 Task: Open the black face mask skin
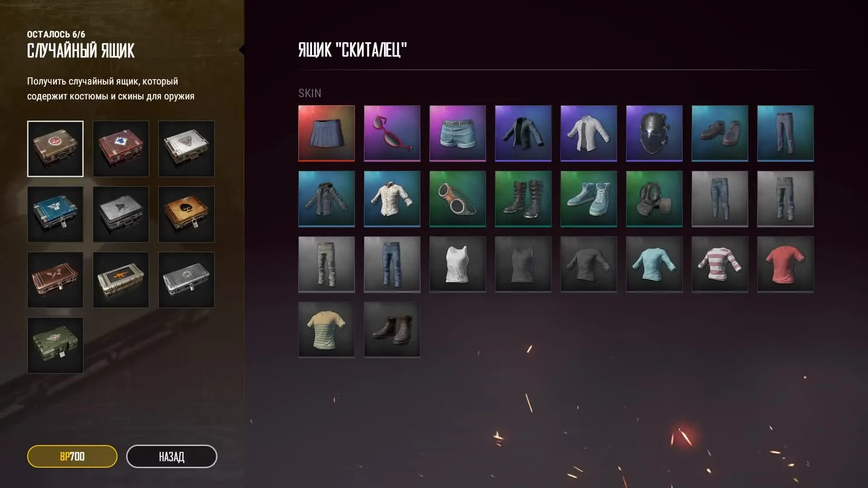pyautogui.click(x=654, y=133)
